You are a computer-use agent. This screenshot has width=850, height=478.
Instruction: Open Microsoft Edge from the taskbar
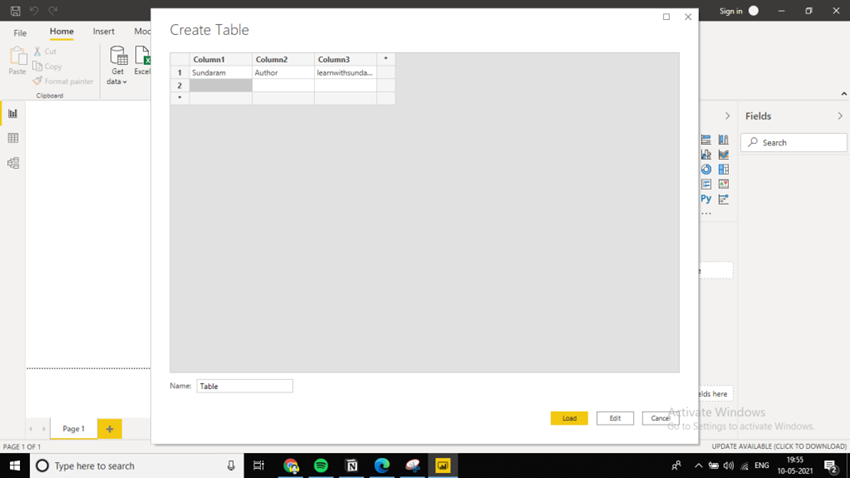pos(382,466)
